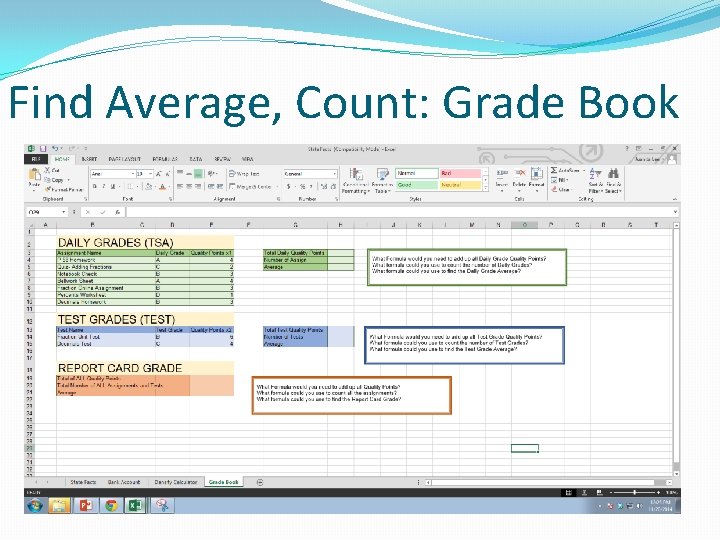Expand the formula bar
Screen dimensions: 720x540
coord(675,212)
